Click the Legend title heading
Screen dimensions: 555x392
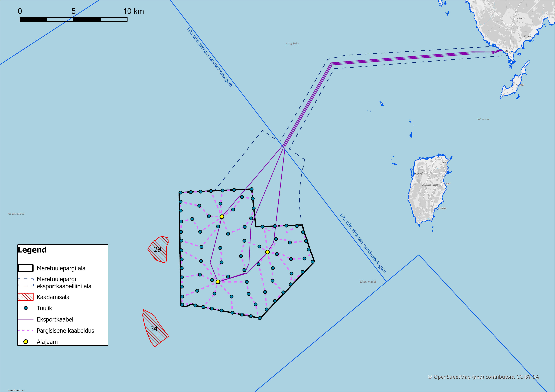pyautogui.click(x=32, y=250)
